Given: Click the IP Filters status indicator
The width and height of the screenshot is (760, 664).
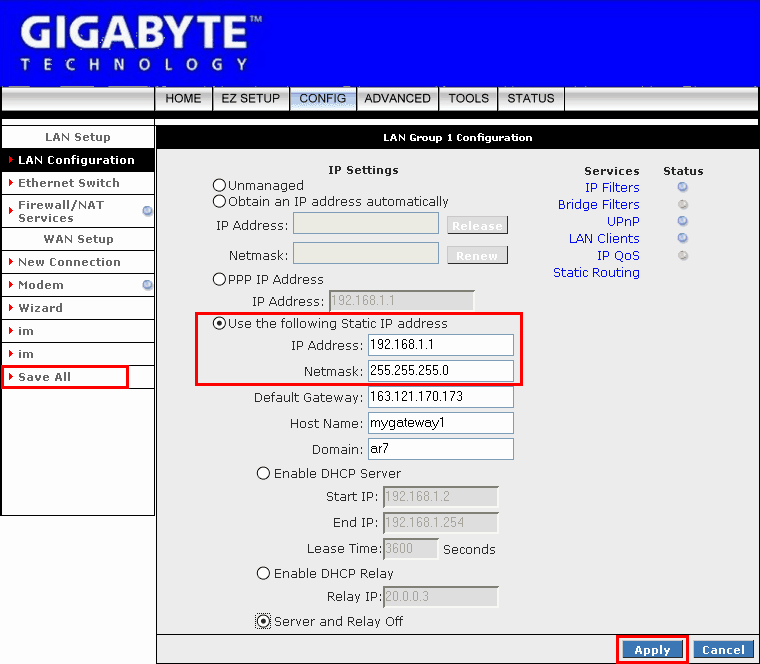Looking at the screenshot, I should point(682,187).
